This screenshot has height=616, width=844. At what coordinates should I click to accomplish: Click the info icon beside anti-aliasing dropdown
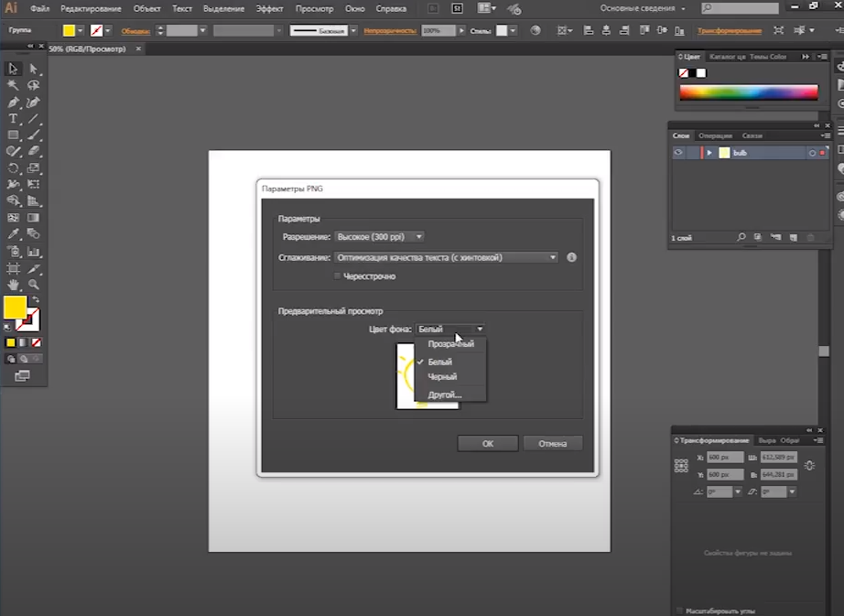point(571,257)
